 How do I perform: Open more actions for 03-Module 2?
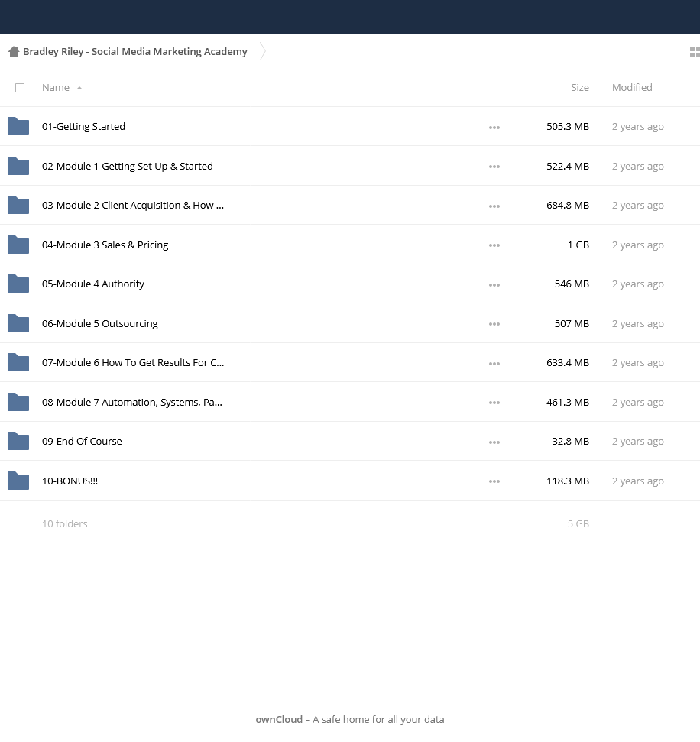click(494, 206)
